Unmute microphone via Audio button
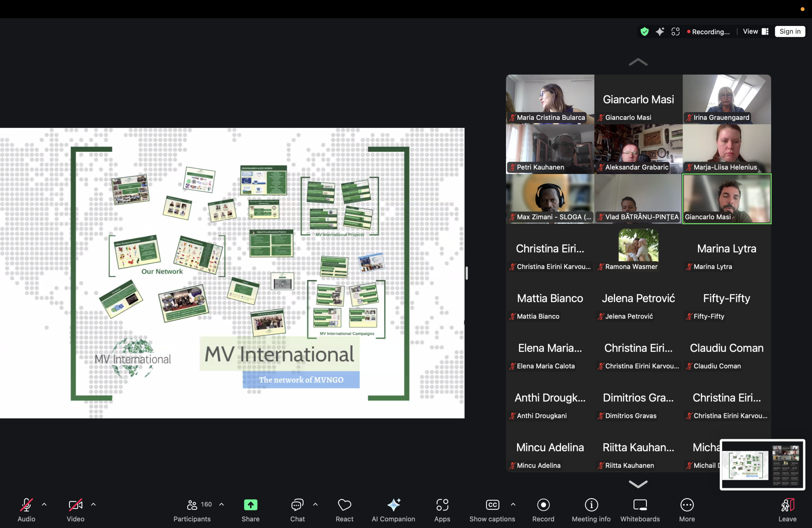 point(26,510)
